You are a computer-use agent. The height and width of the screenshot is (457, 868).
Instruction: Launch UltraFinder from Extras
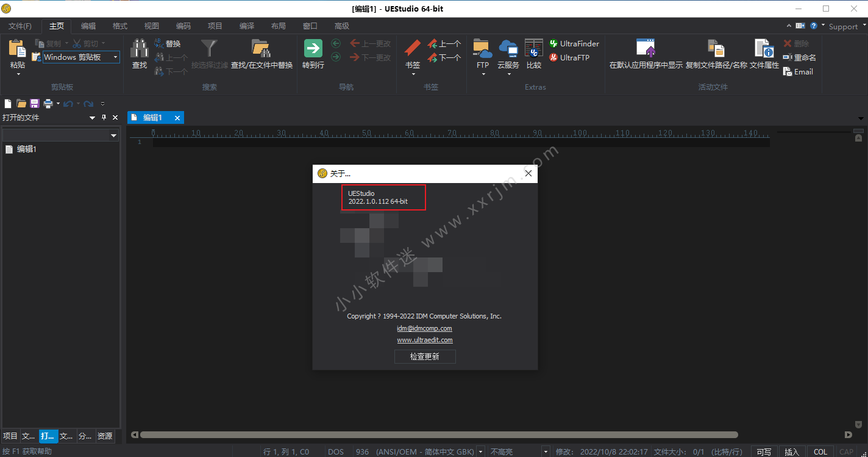pyautogui.click(x=574, y=43)
